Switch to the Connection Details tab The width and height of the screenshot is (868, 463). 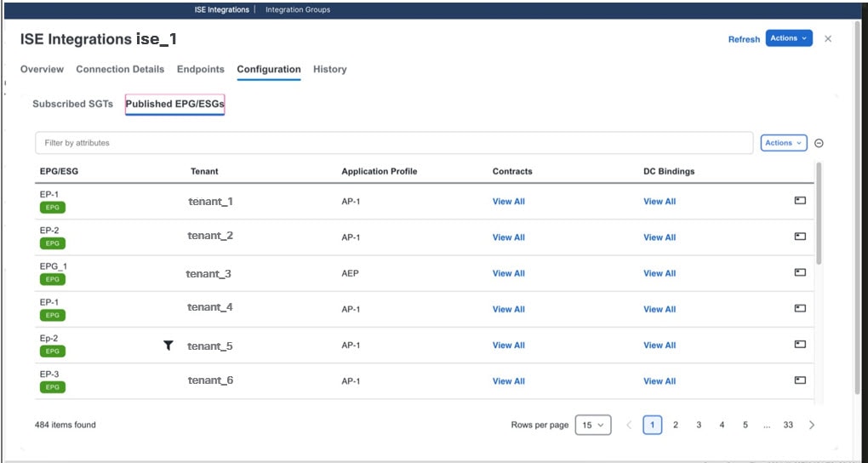click(x=120, y=69)
